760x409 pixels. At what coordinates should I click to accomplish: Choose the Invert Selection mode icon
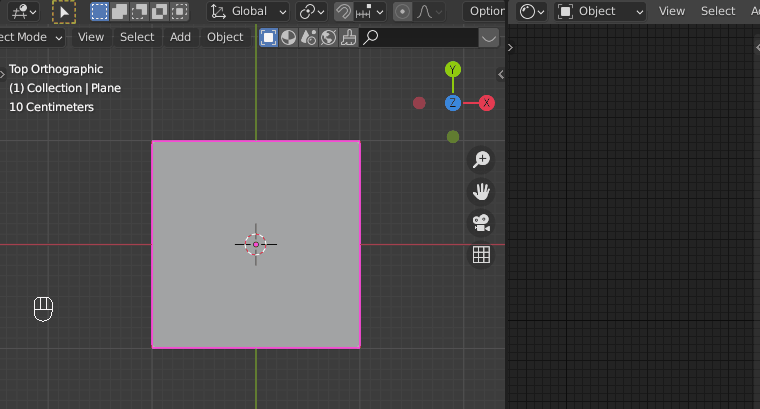[x=159, y=12]
